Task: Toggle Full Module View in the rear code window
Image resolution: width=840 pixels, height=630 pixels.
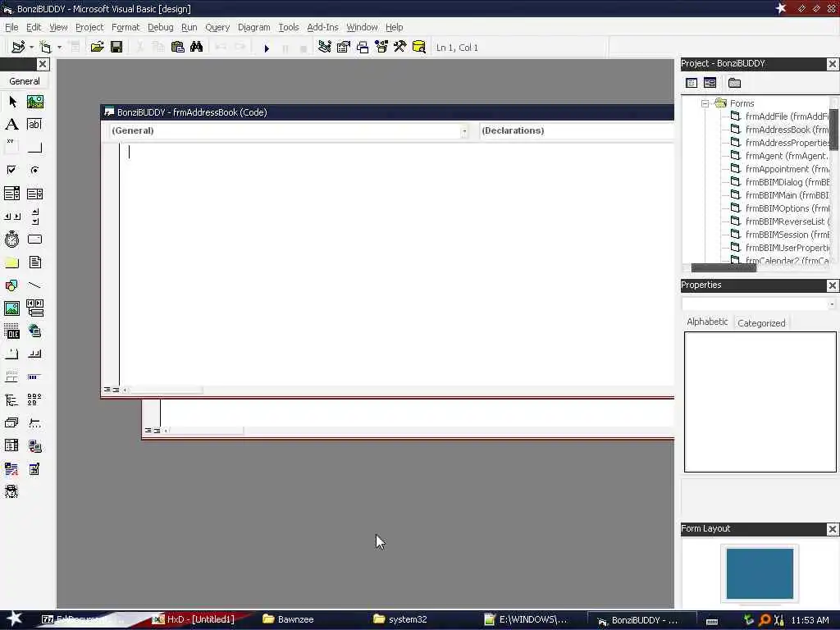Action: [157, 430]
